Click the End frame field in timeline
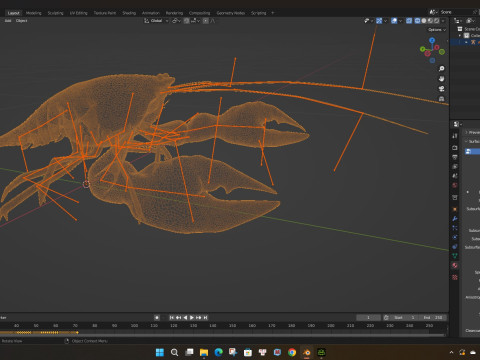The image size is (480, 360). click(x=433, y=318)
